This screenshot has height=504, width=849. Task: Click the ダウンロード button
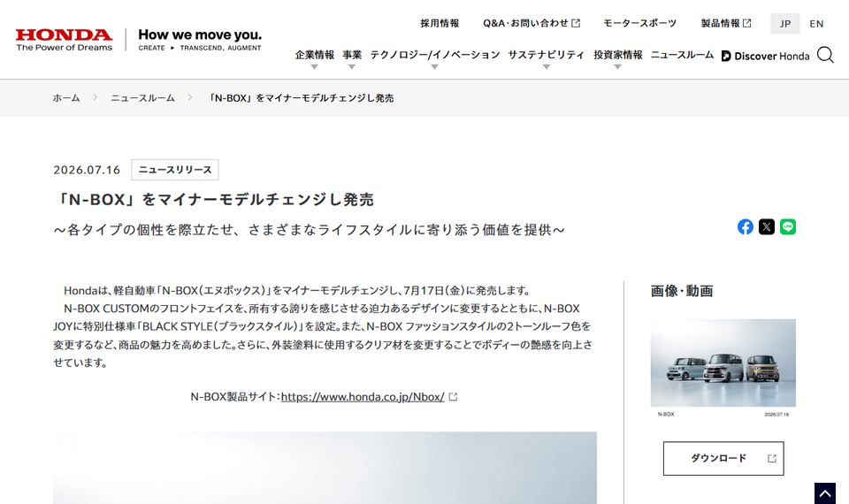tap(723, 459)
